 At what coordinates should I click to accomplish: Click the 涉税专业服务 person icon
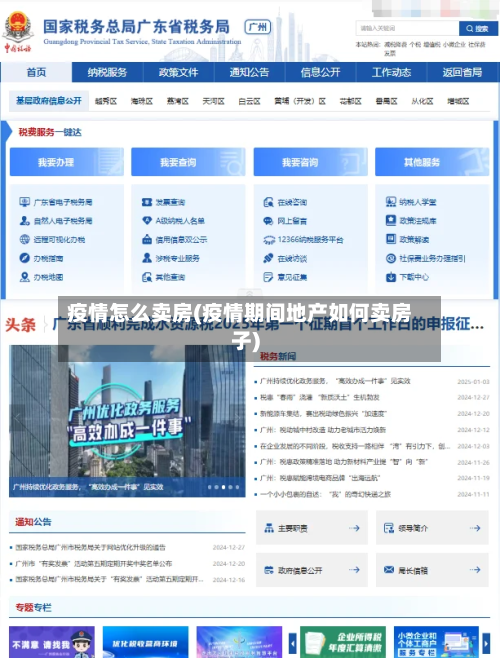[147, 258]
